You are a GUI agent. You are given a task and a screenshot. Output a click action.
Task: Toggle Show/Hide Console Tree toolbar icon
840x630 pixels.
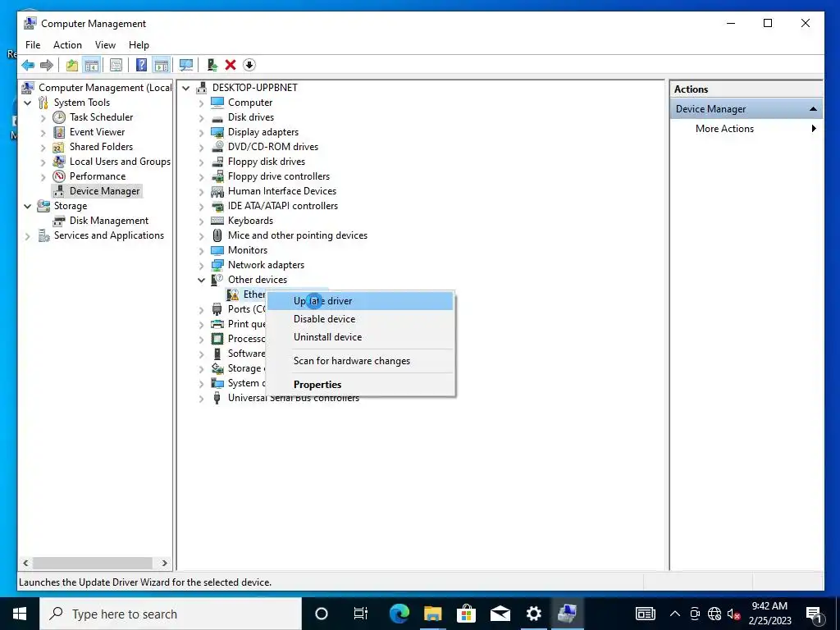[x=92, y=66]
